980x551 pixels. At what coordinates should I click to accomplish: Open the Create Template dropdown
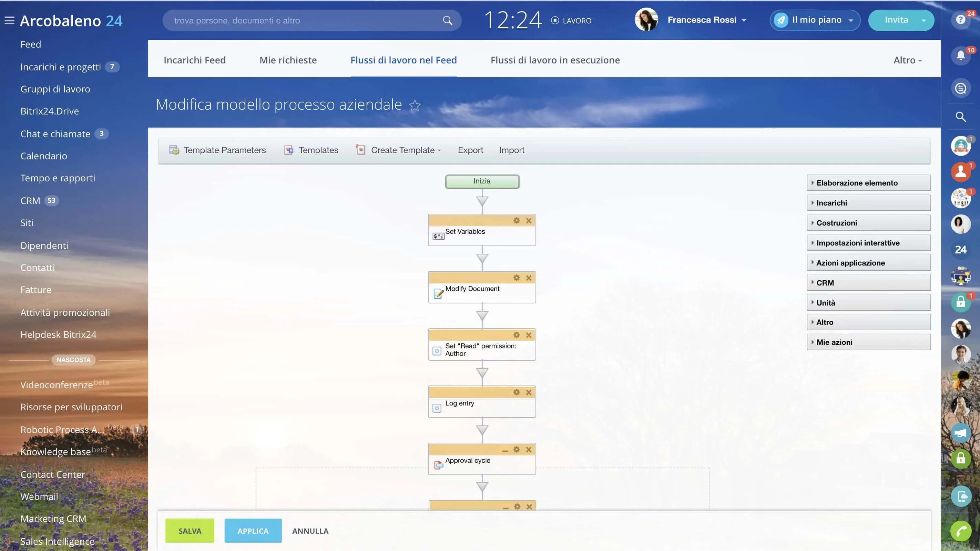[x=398, y=150]
